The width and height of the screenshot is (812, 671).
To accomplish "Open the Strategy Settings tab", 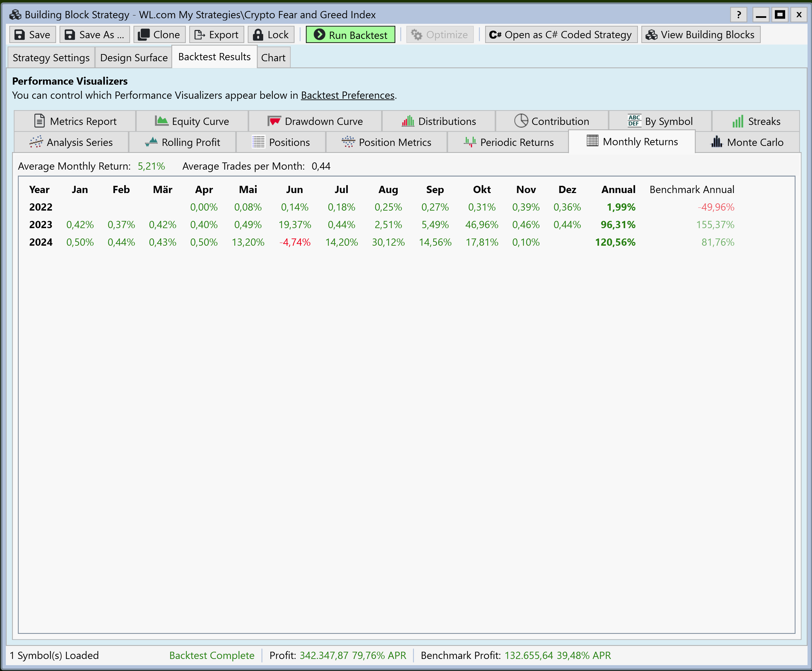I will 51,57.
